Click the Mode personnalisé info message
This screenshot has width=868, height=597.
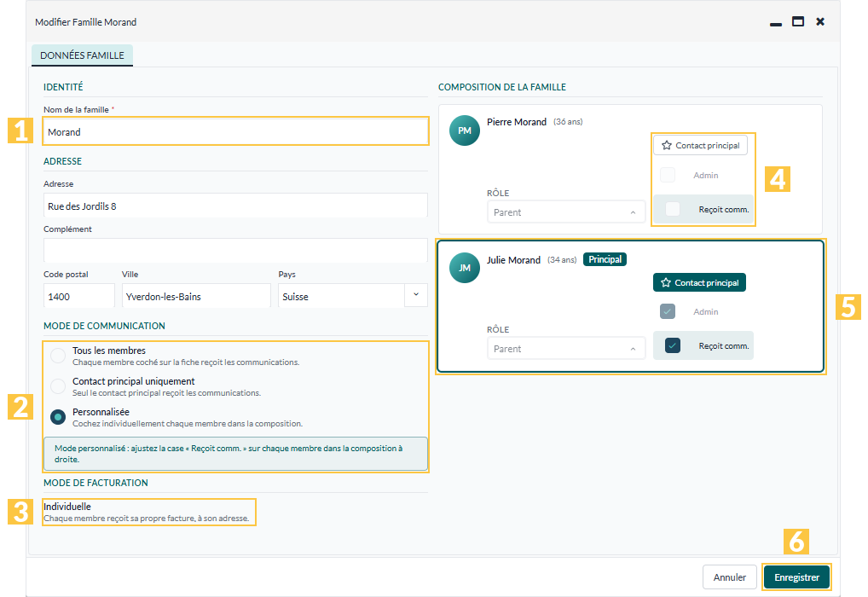pyautogui.click(x=236, y=454)
